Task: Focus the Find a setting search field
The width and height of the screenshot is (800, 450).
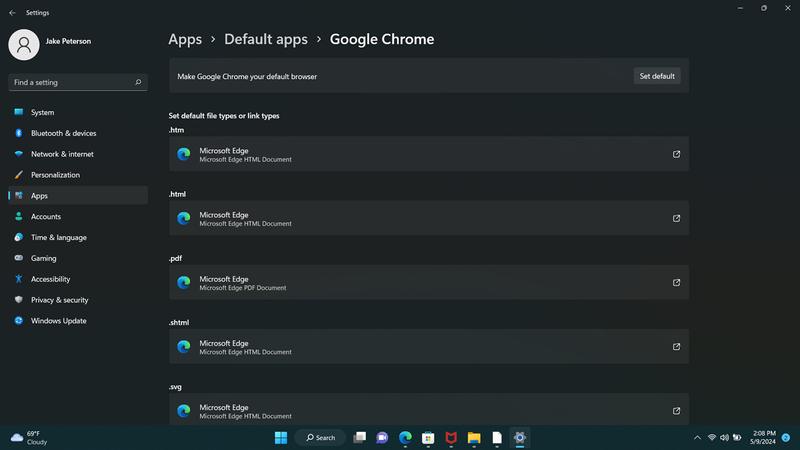Action: tap(78, 82)
